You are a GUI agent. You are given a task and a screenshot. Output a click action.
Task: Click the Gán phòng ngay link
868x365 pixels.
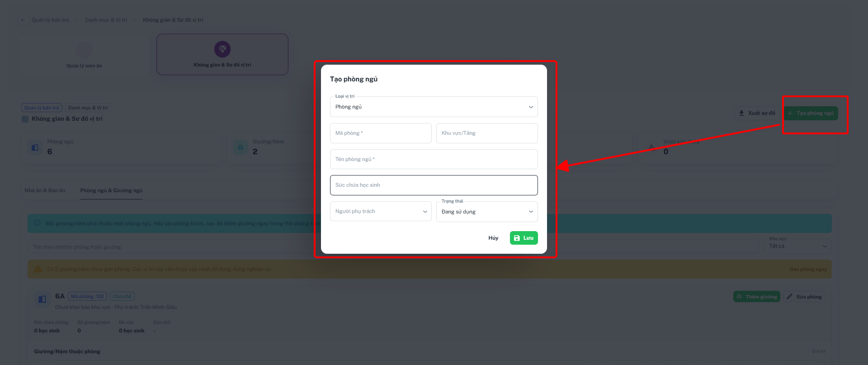[808, 269]
